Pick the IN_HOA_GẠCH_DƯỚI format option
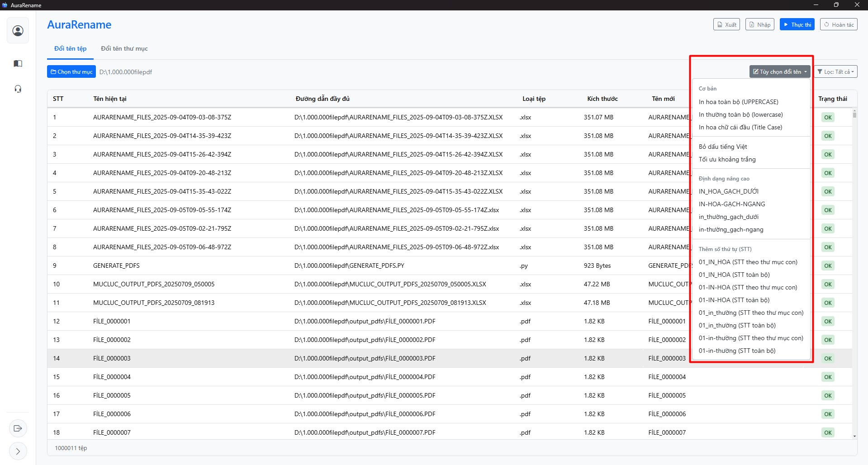The width and height of the screenshot is (868, 465). point(728,191)
